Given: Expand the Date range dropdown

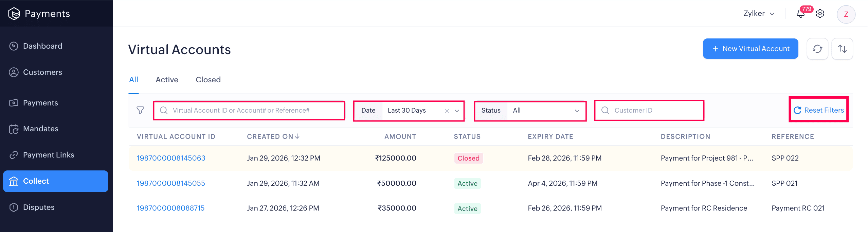Looking at the screenshot, I should 457,111.
